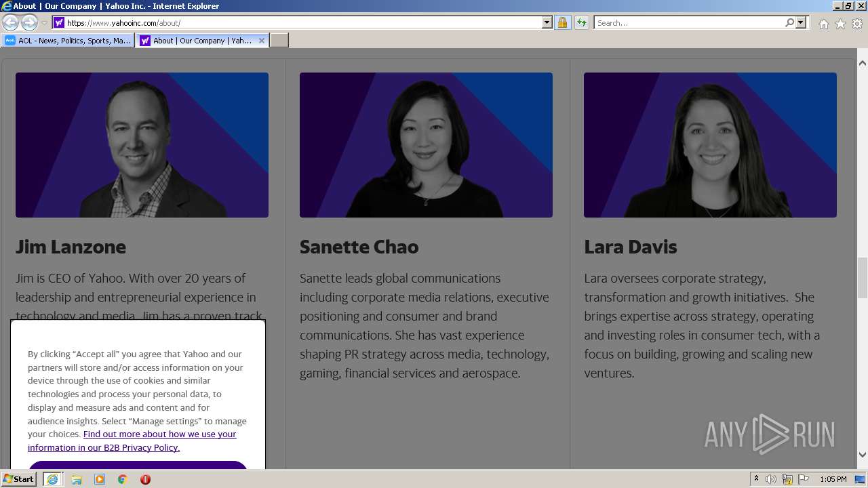Click the page scrollbar up arrow

(x=862, y=63)
